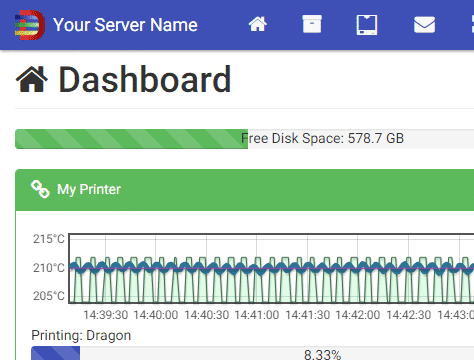Open the printer icon in the navbar
The image size is (474, 360).
pyautogui.click(x=367, y=25)
